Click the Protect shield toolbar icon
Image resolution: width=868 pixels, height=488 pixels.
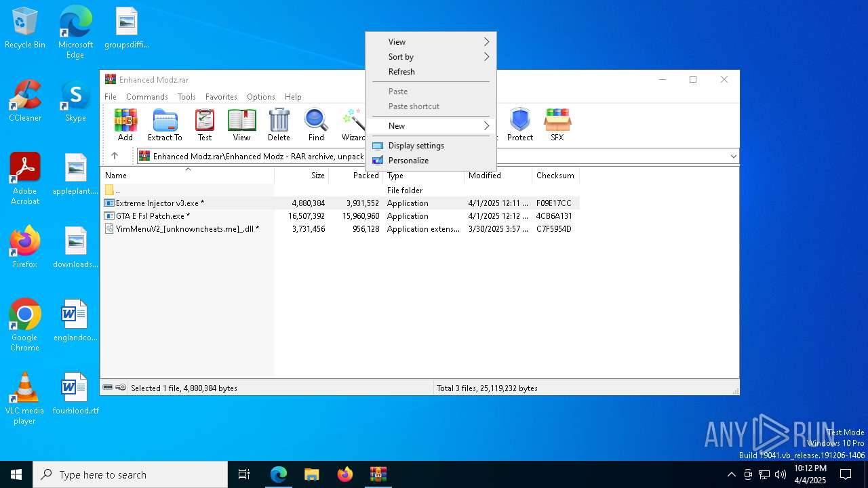520,125
